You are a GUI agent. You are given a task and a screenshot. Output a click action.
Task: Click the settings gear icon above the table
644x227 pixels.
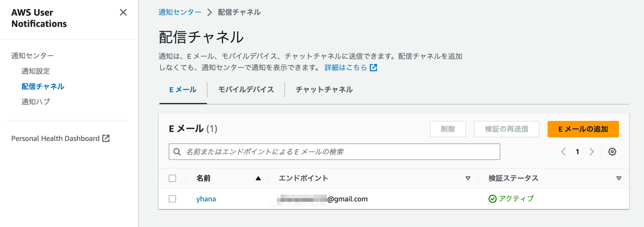(612, 151)
